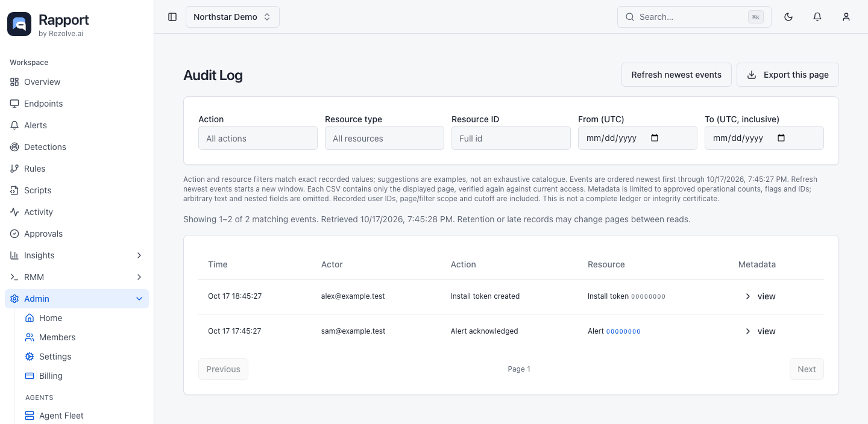Image resolution: width=868 pixels, height=424 pixels.
Task: Click the download icon in Export button
Action: click(752, 75)
